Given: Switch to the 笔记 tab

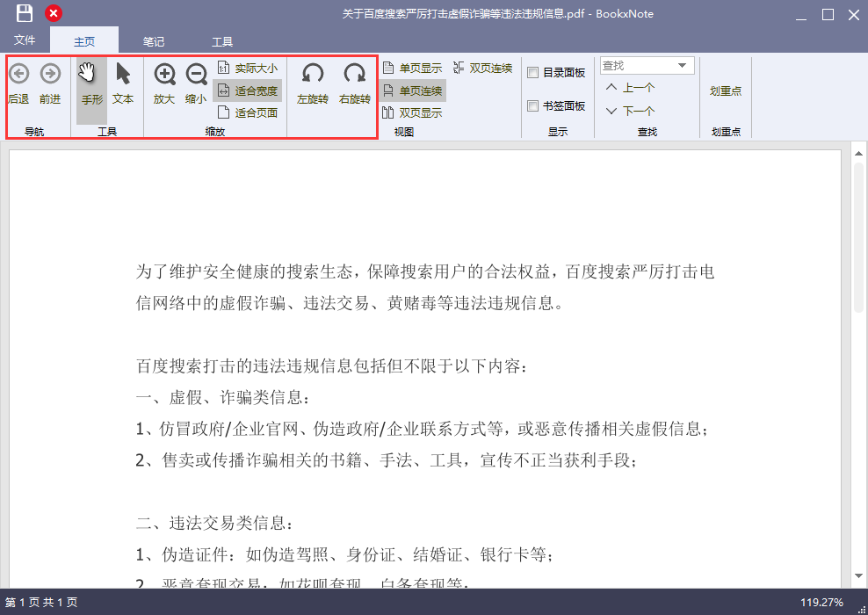Looking at the screenshot, I should pos(154,41).
